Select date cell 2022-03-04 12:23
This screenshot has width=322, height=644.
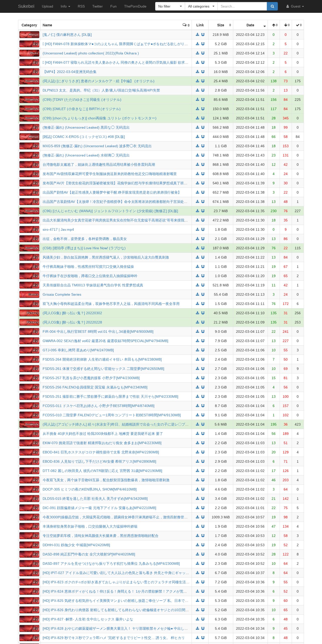pyautogui.click(x=250, y=35)
